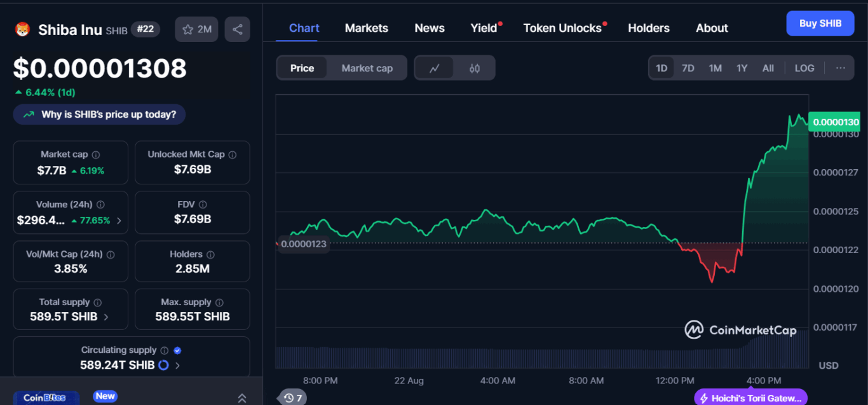Open the About tab

coord(712,28)
